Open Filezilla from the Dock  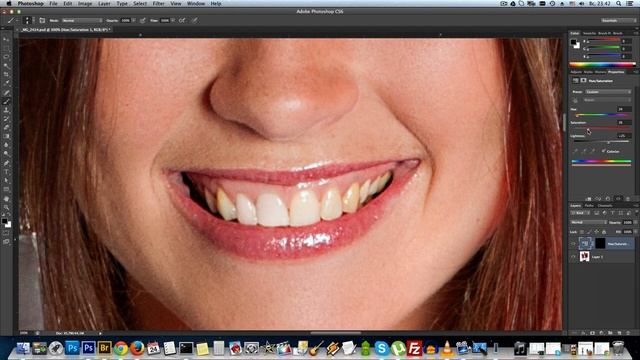click(414, 348)
